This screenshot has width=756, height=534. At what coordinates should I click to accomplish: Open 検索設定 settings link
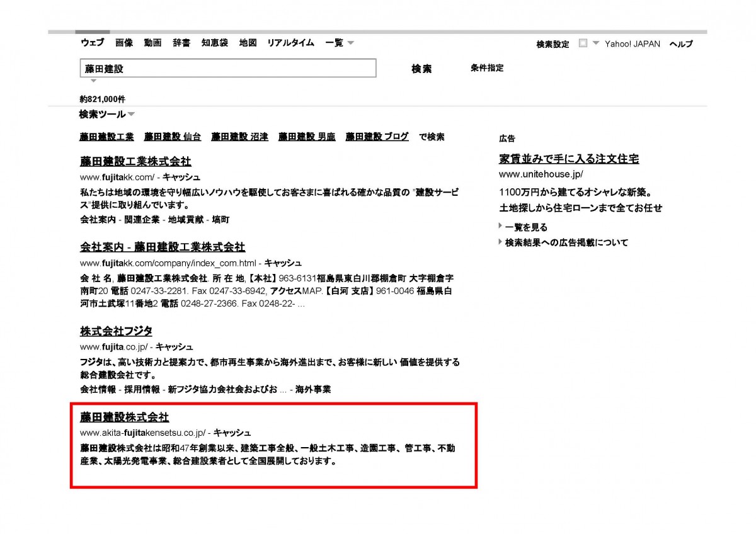[553, 44]
